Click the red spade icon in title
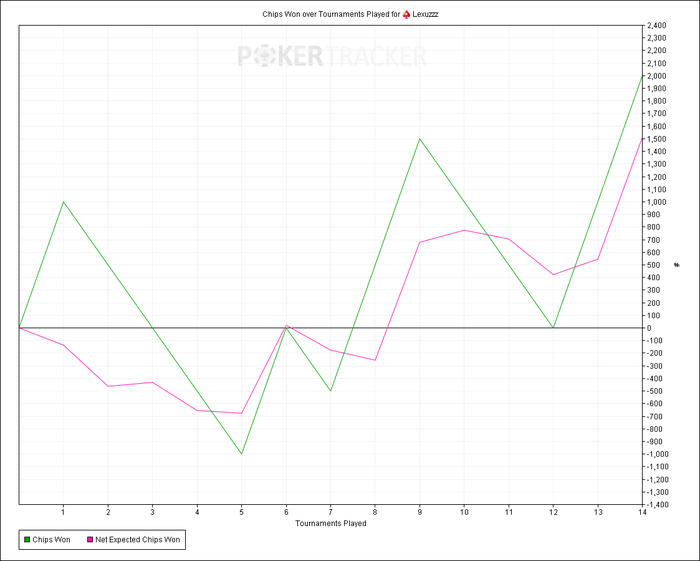The image size is (700, 561). (406, 14)
